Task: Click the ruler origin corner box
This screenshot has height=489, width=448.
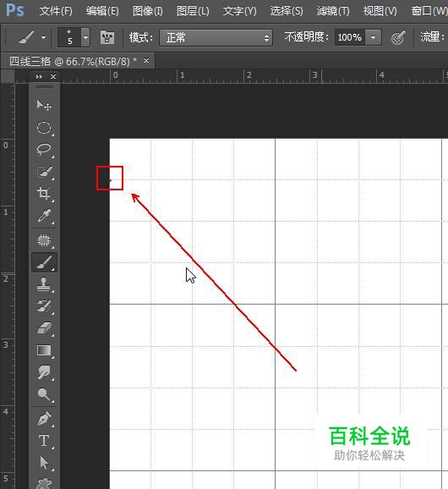Action: pos(8,76)
